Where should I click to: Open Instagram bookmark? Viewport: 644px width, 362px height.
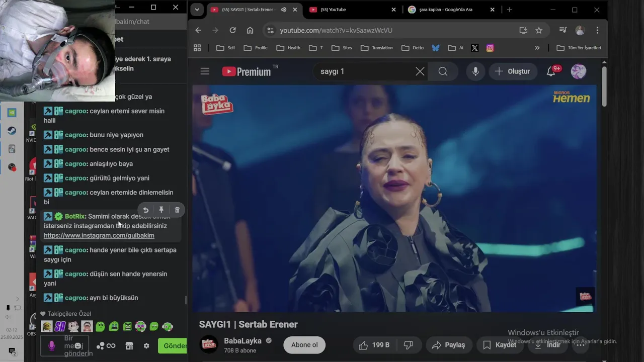tap(490, 48)
